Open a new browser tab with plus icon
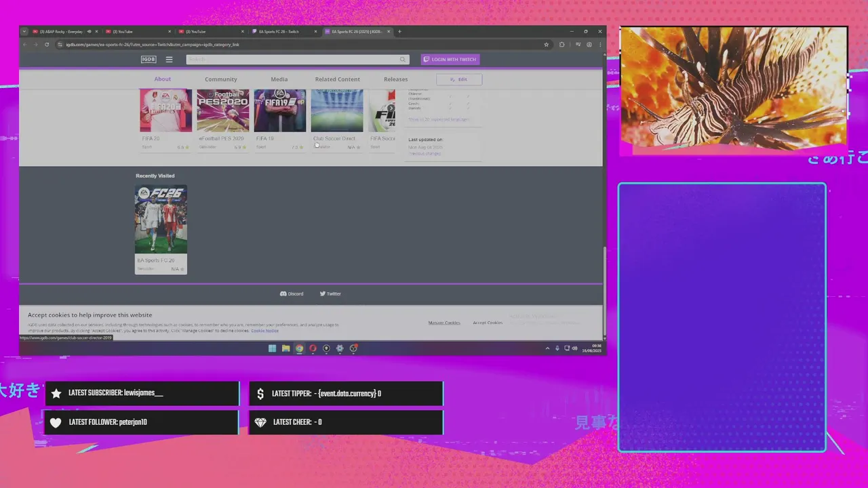The width and height of the screenshot is (868, 488). click(x=399, y=31)
